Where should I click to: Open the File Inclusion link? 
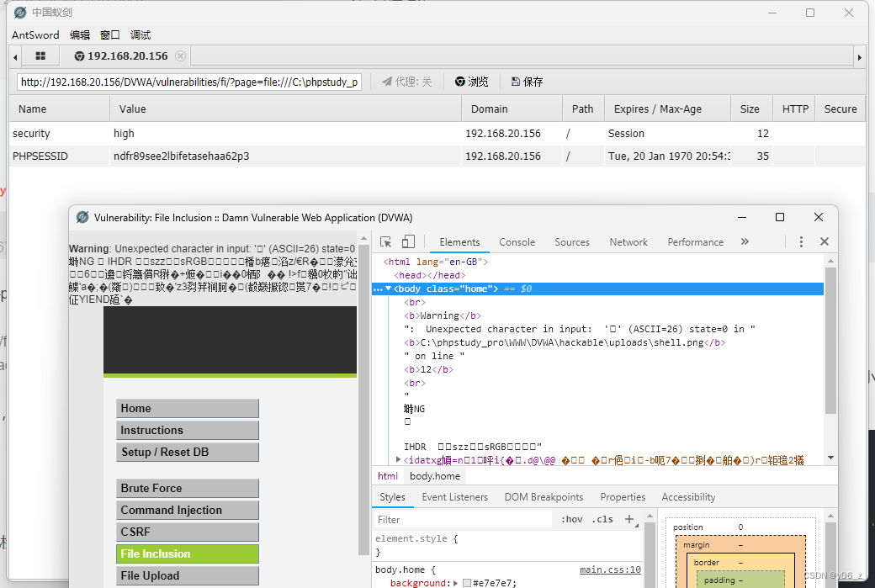pyautogui.click(x=188, y=554)
